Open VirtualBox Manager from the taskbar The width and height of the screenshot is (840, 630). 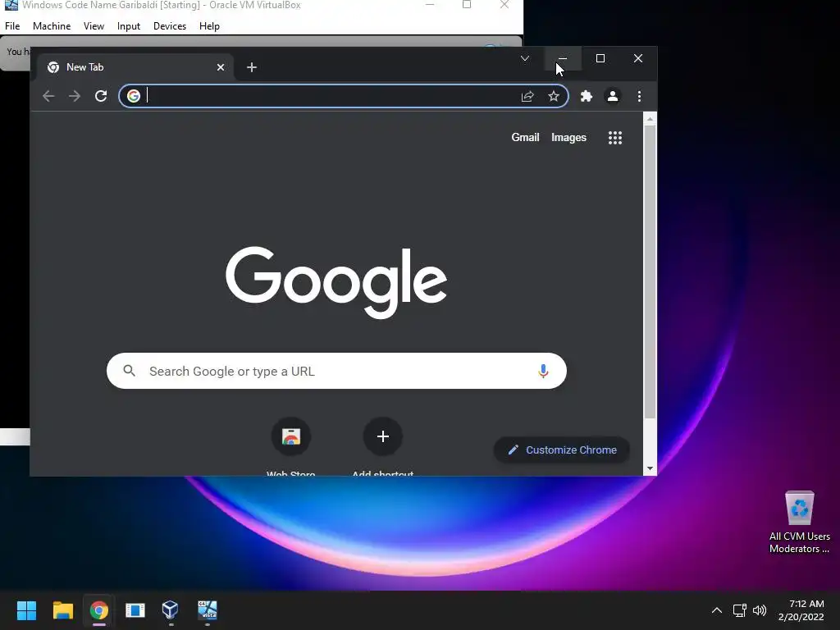coord(171,609)
